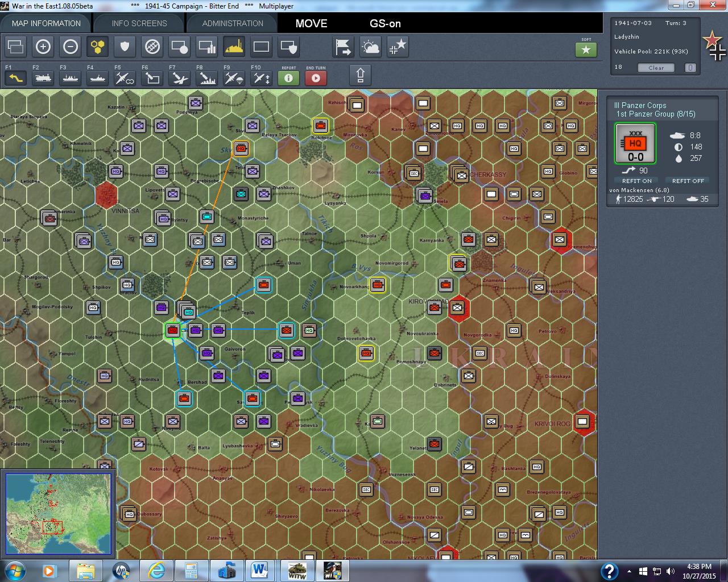The image size is (728, 582).
Task: Open the Windows Start menu
Action: [14, 571]
